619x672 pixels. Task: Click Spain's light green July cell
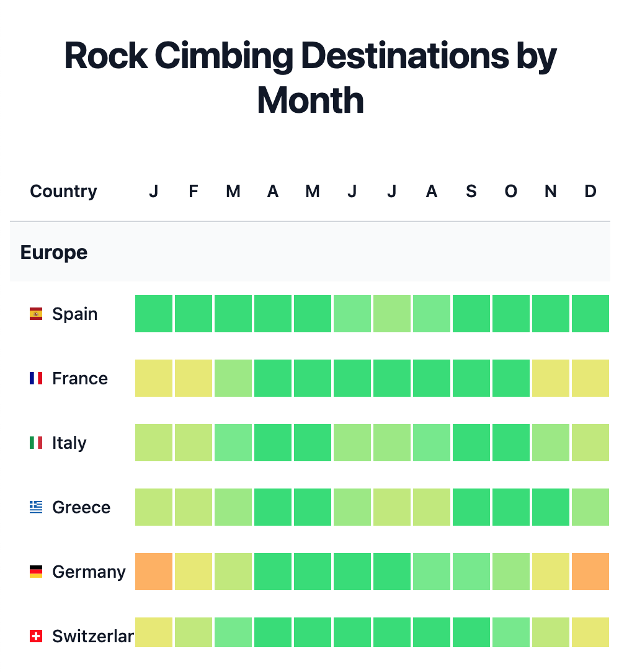(391, 314)
